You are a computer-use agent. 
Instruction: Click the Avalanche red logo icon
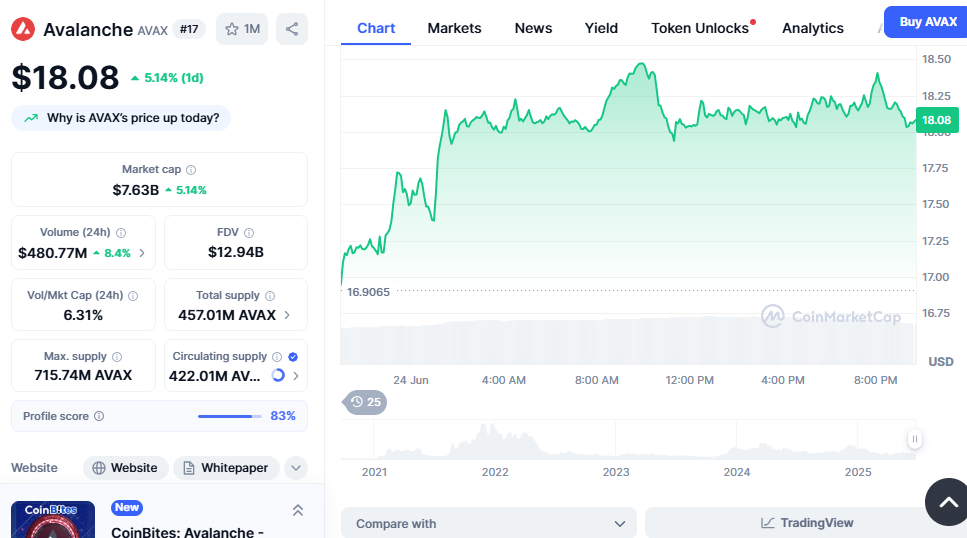(x=23, y=29)
